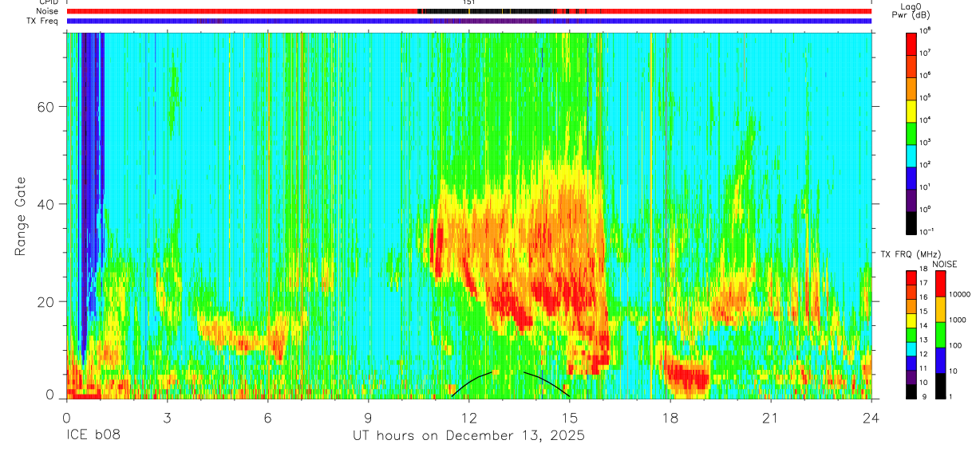Click the y-axis tick label '60'
The image size is (980, 452).
[46, 107]
